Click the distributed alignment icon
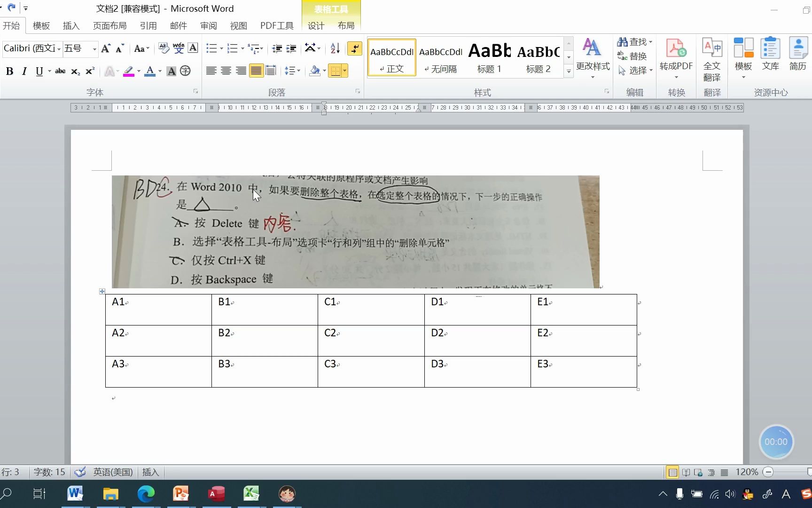812x508 pixels. (x=271, y=71)
